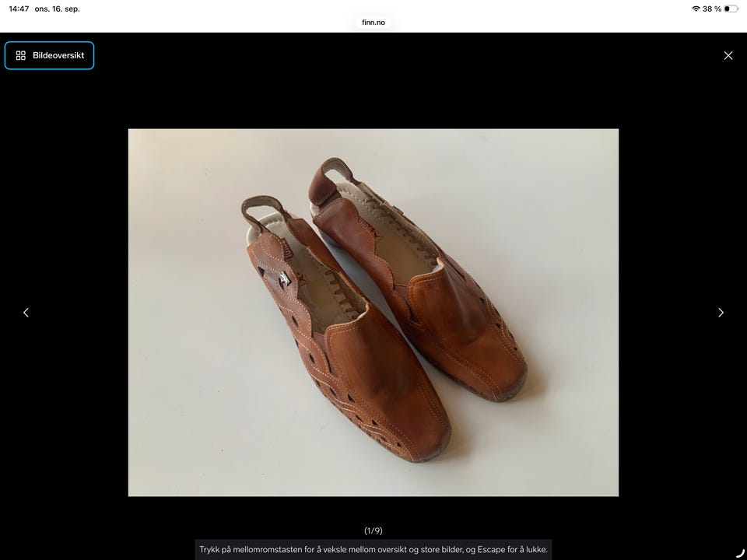The width and height of the screenshot is (747, 560).
Task: Tap the Wi-Fi status icon
Action: 696,9
